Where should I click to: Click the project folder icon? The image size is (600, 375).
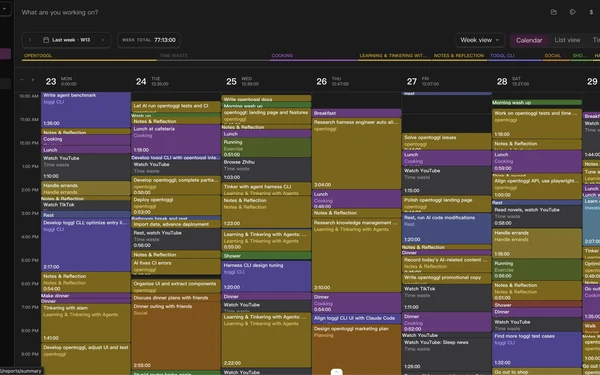point(553,12)
